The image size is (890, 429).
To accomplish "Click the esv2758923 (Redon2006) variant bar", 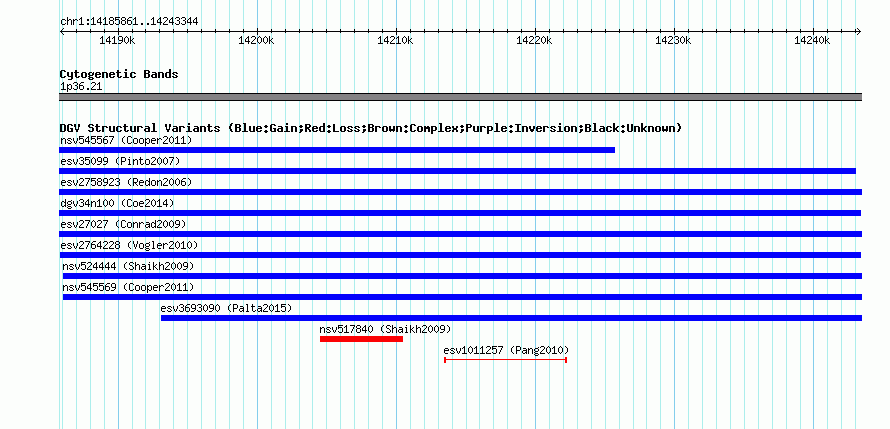I will pos(461,192).
